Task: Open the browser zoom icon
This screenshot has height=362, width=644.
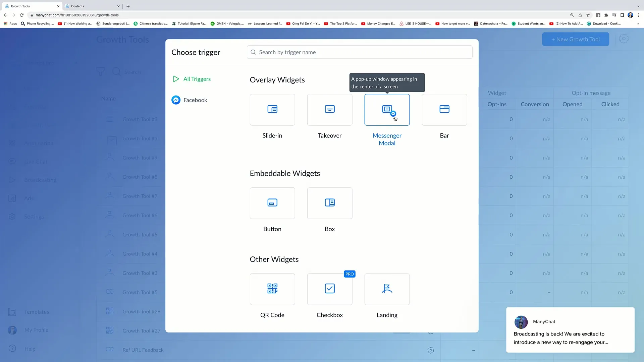Action: click(x=572, y=15)
